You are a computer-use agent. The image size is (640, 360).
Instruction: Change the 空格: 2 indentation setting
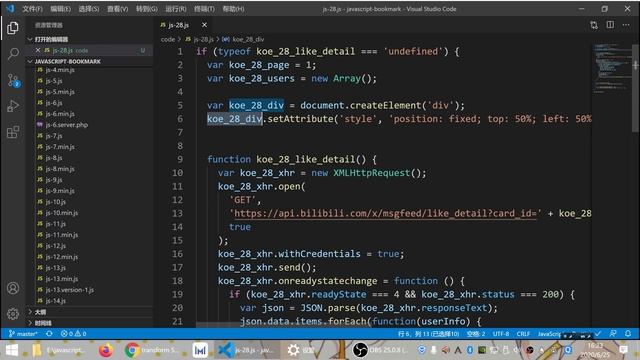click(476, 333)
